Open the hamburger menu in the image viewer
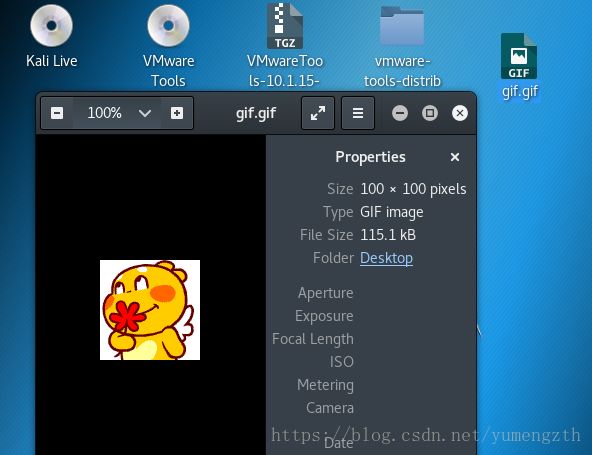Image resolution: width=592 pixels, height=455 pixels. (358, 113)
